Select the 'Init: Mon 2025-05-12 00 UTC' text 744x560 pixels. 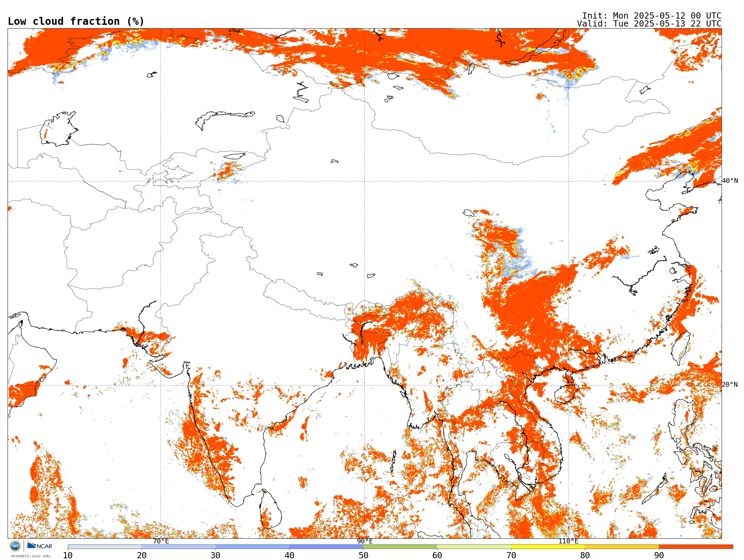pyautogui.click(x=651, y=16)
